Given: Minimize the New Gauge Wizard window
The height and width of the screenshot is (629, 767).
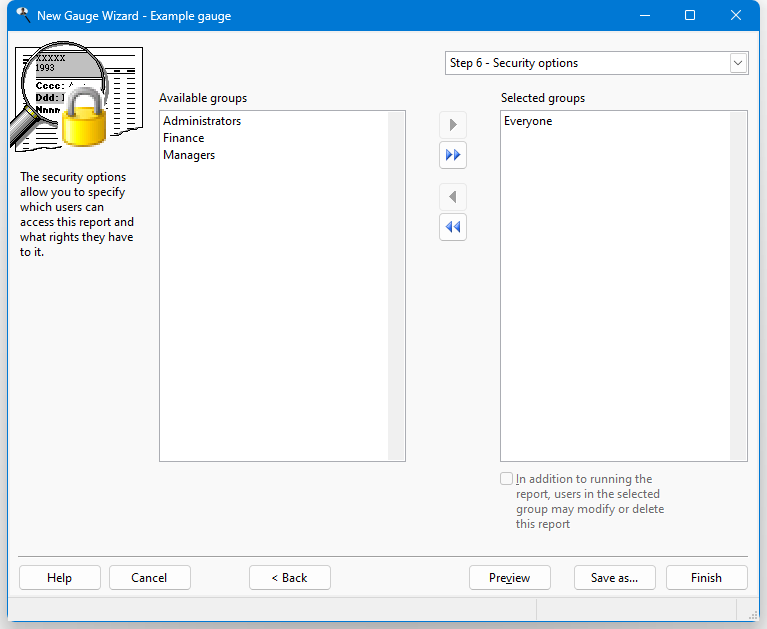Looking at the screenshot, I should 645,15.
